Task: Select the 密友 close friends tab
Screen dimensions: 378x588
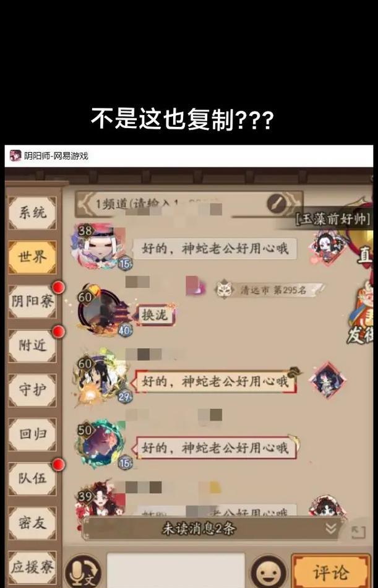Action: (33, 523)
